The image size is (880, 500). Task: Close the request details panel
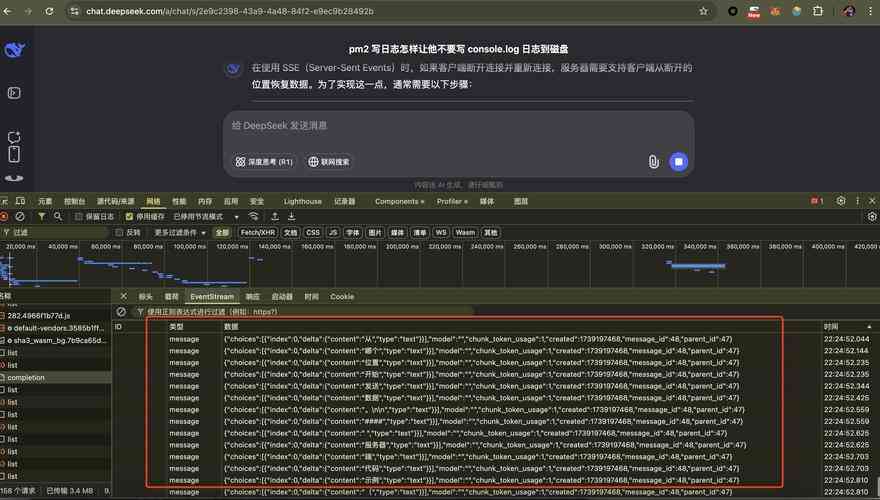[124, 297]
